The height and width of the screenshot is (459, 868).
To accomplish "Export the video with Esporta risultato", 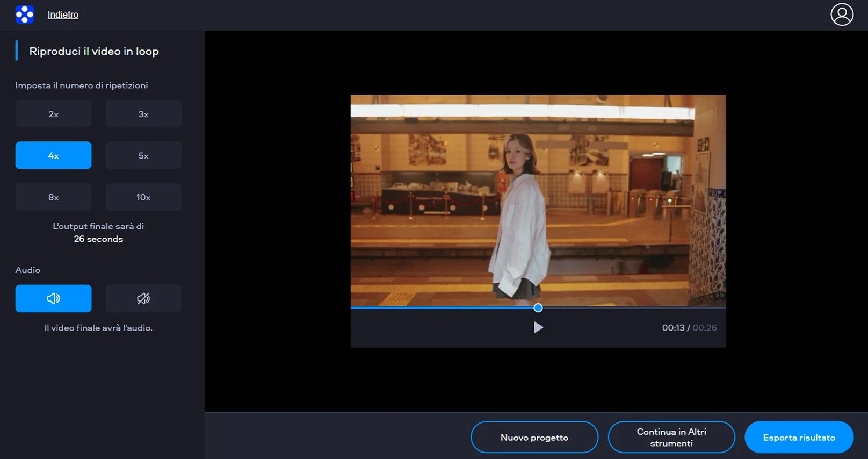I will (x=799, y=437).
